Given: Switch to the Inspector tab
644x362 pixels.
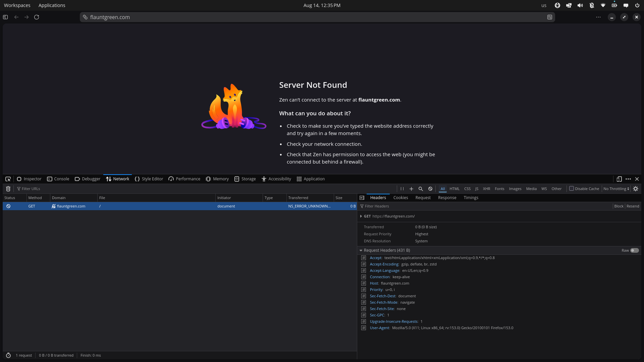Looking at the screenshot, I should (29, 179).
